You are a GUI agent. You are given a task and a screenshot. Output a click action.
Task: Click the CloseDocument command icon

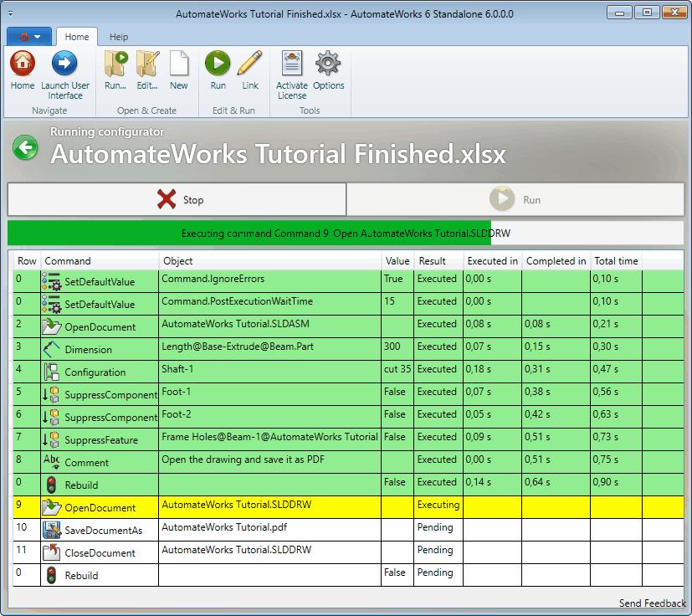51,552
